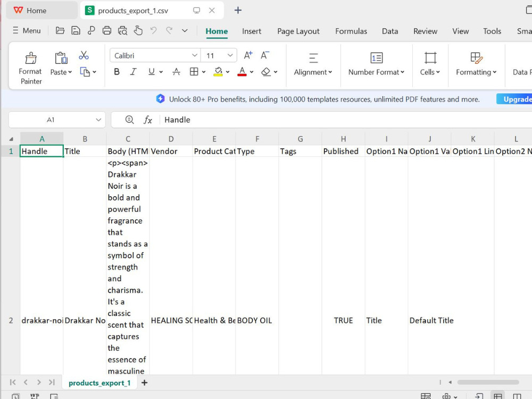Click the Pro benefits banner icon
This screenshot has width=532, height=399.
pyautogui.click(x=160, y=99)
